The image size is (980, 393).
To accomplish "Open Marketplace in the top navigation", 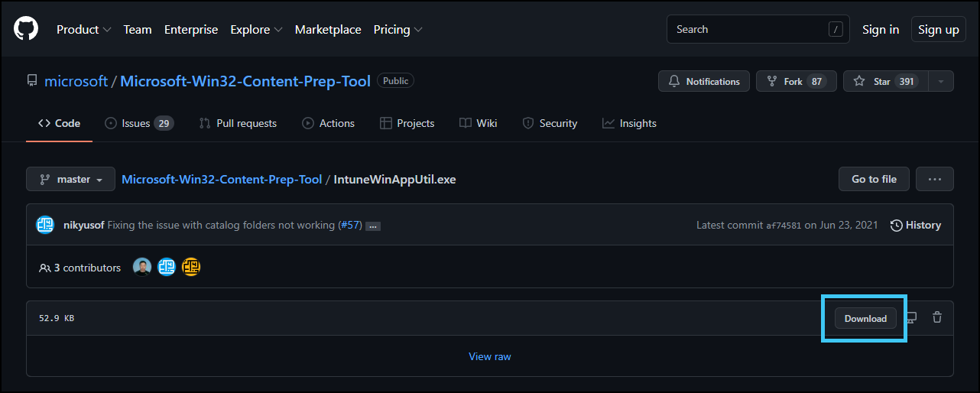I will [x=328, y=29].
